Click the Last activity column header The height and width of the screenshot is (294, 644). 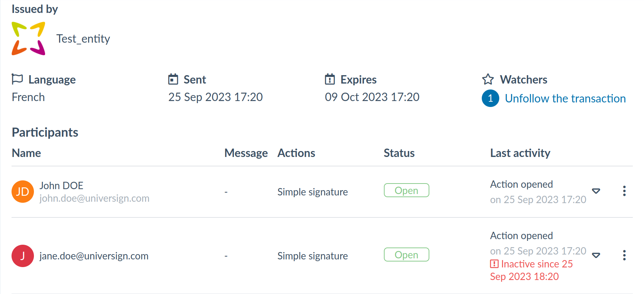tap(520, 153)
